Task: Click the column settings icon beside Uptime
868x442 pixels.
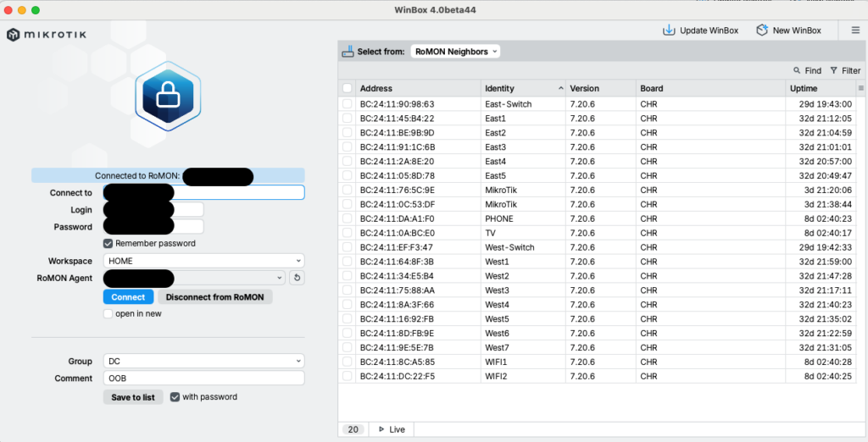Action: [861, 88]
